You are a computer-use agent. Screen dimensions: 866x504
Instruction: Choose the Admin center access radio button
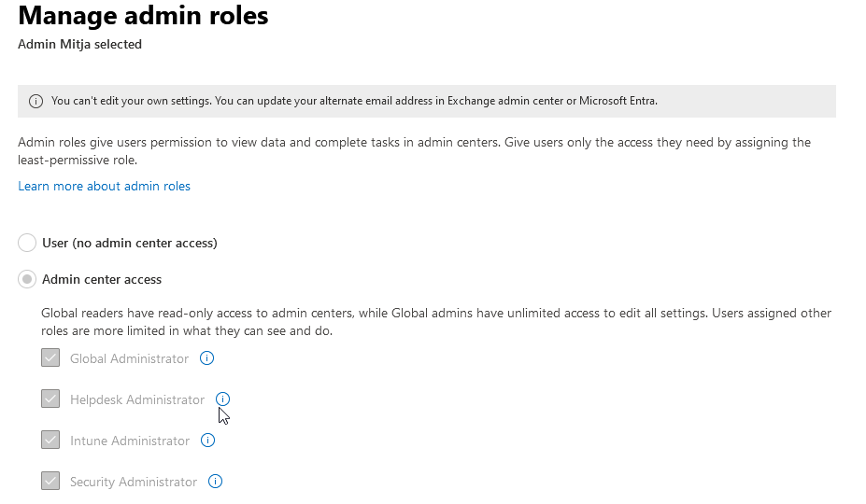click(27, 279)
